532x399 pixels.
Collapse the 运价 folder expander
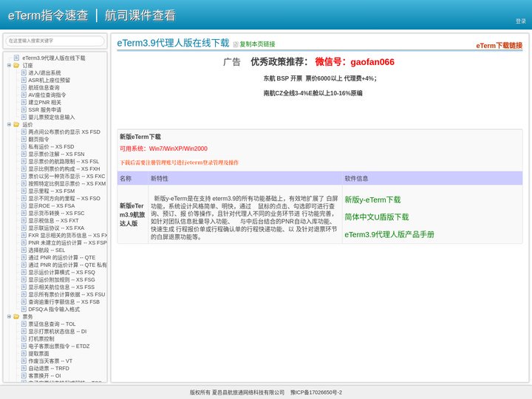coord(9,125)
